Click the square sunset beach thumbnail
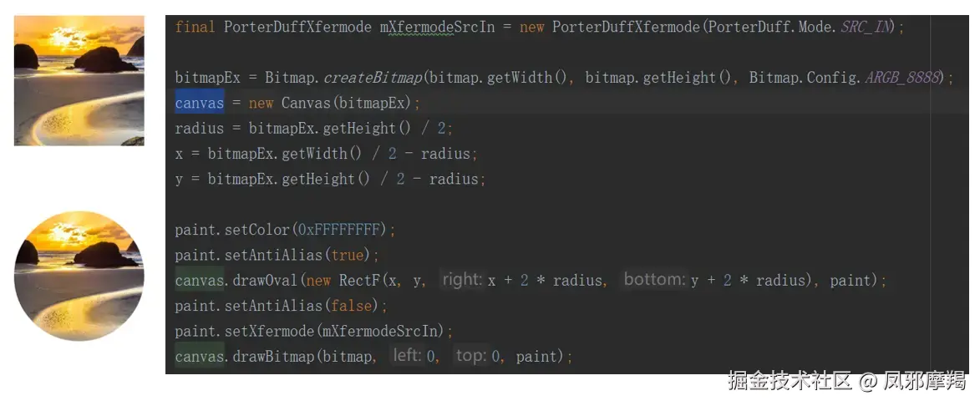 pos(79,81)
